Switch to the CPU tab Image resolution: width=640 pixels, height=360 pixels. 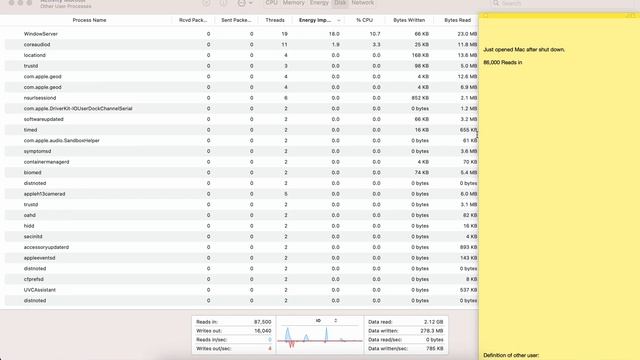point(271,2)
